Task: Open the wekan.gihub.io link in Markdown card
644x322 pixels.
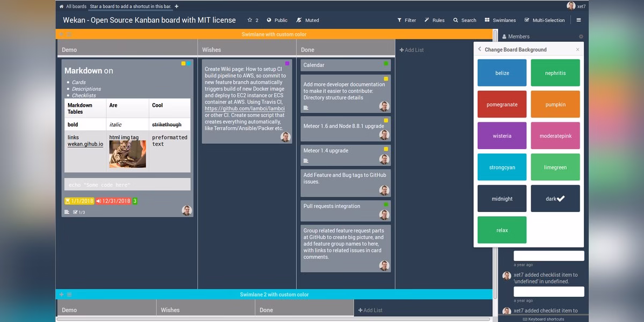Action: tap(85, 144)
